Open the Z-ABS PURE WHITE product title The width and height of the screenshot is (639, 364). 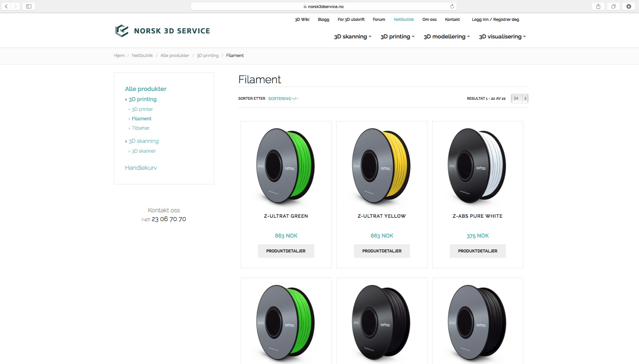coord(477,216)
